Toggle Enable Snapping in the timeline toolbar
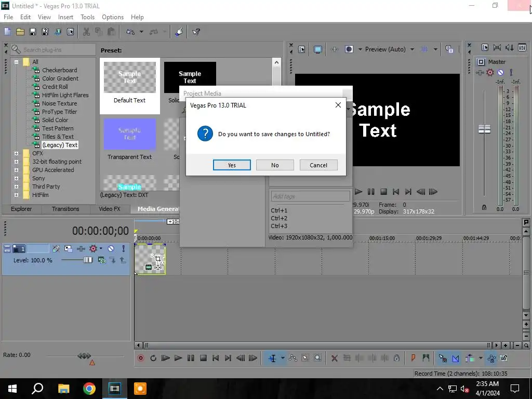532x399 pixels. click(x=443, y=358)
